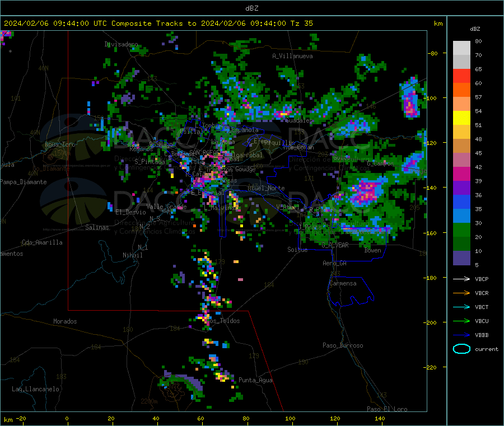Choose the light blue 30-35 dBZ swatch
Viewport: 504px width, 426px height.
[461, 216]
